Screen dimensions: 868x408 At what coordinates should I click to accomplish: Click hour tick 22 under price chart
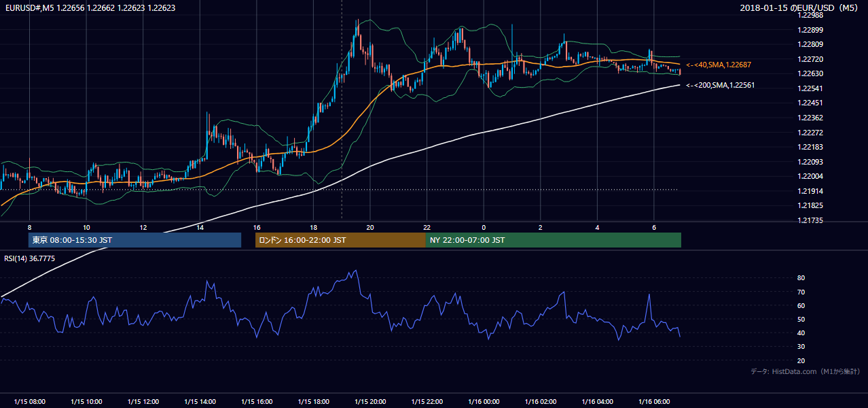tap(427, 226)
